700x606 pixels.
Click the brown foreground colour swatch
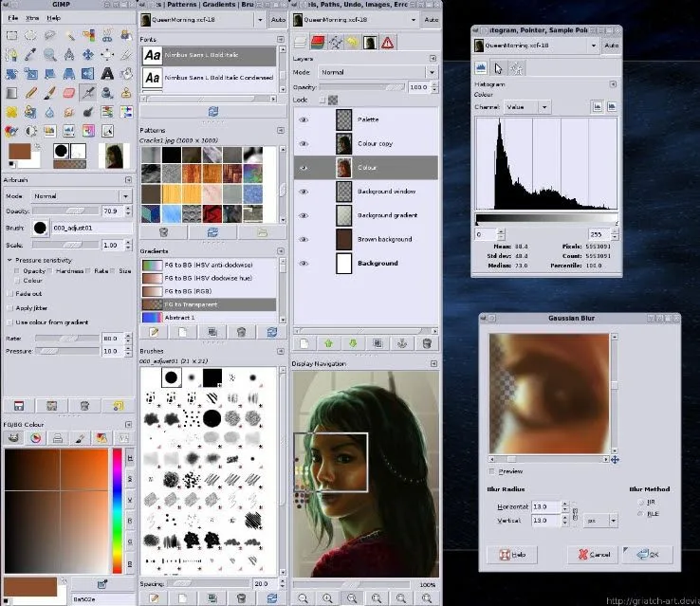(18, 152)
